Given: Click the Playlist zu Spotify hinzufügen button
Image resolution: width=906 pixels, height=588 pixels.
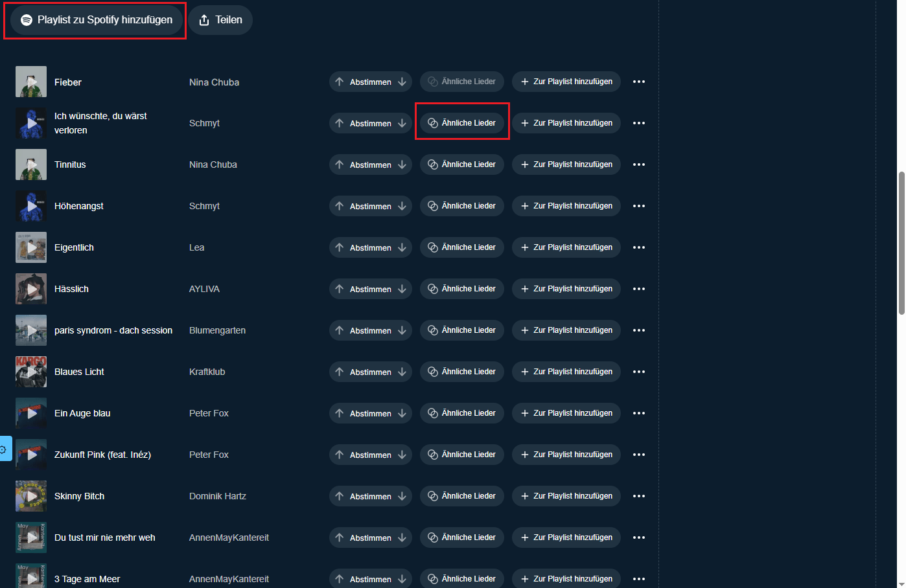Looking at the screenshot, I should pos(95,19).
